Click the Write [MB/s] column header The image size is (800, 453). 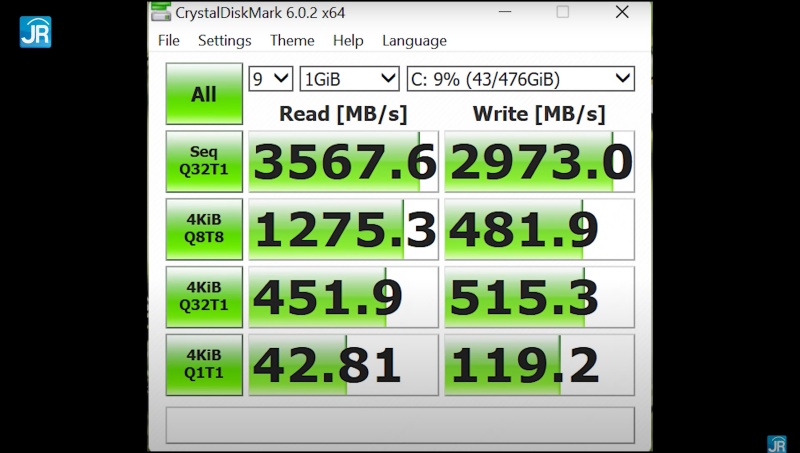coord(539,114)
